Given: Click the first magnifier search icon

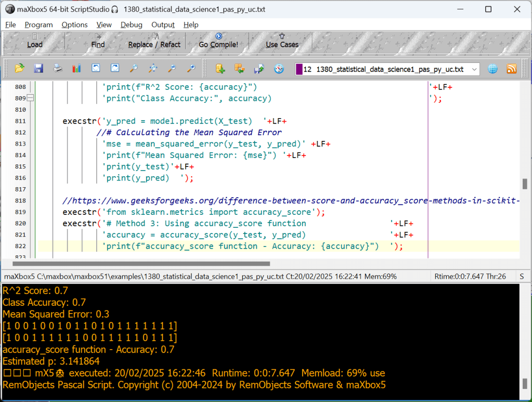Looking at the screenshot, I should point(134,69).
